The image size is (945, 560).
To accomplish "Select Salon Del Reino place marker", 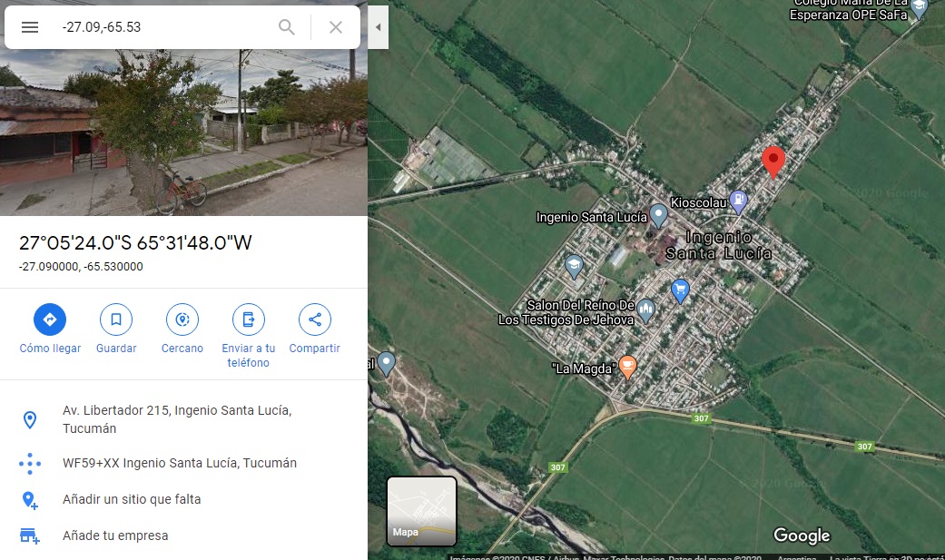I will pyautogui.click(x=646, y=311).
